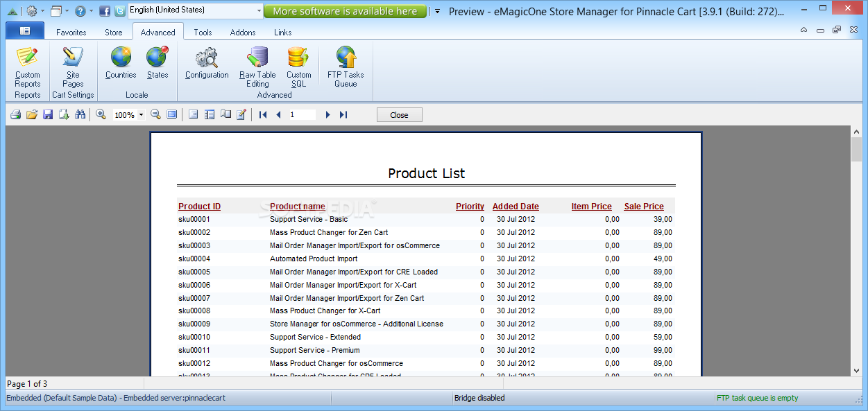Open the zoom percentage dropdown
Image resolution: width=868 pixels, height=411 pixels.
[142, 115]
